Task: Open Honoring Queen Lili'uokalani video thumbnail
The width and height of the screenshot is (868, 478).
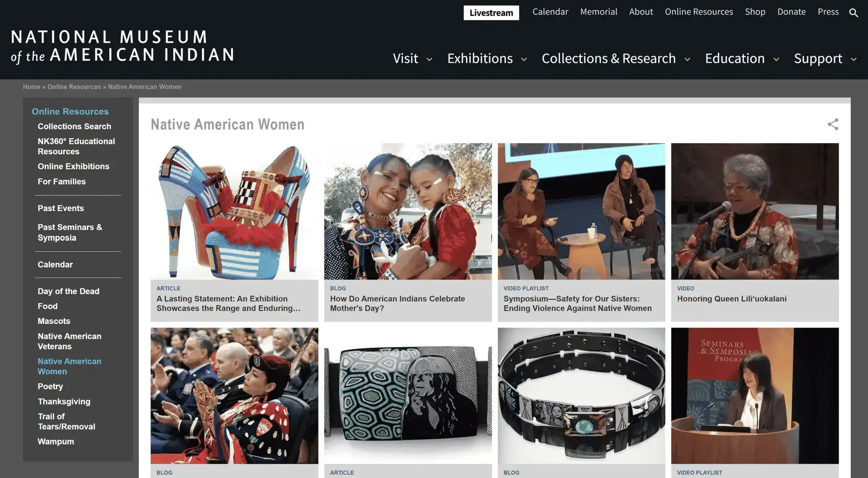Action: tap(755, 211)
